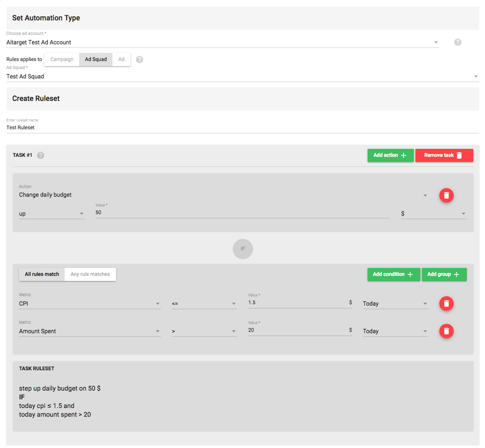Delete the Amount Spent condition row
The height and width of the screenshot is (448, 485).
pyautogui.click(x=446, y=331)
